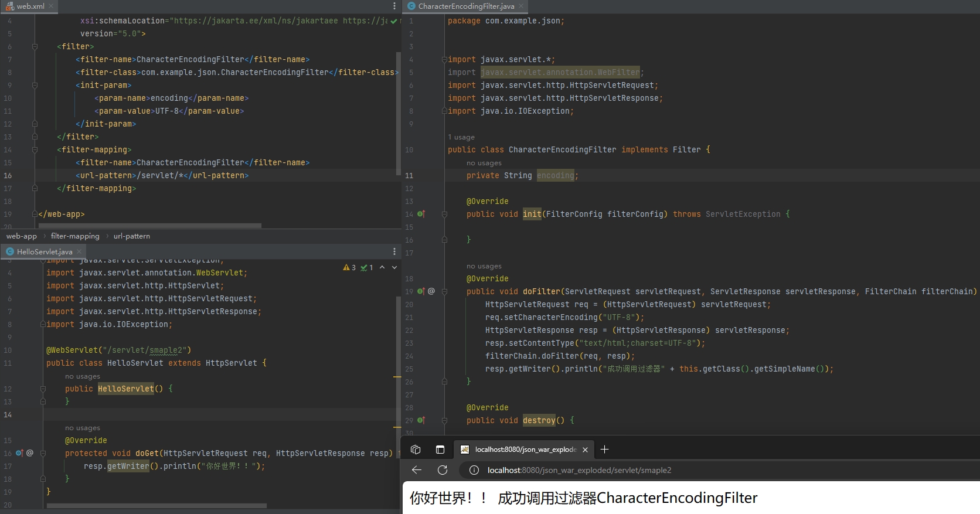Image resolution: width=980 pixels, height=514 pixels.
Task: Open HelloServlet editor tab options menu
Action: pyautogui.click(x=394, y=252)
